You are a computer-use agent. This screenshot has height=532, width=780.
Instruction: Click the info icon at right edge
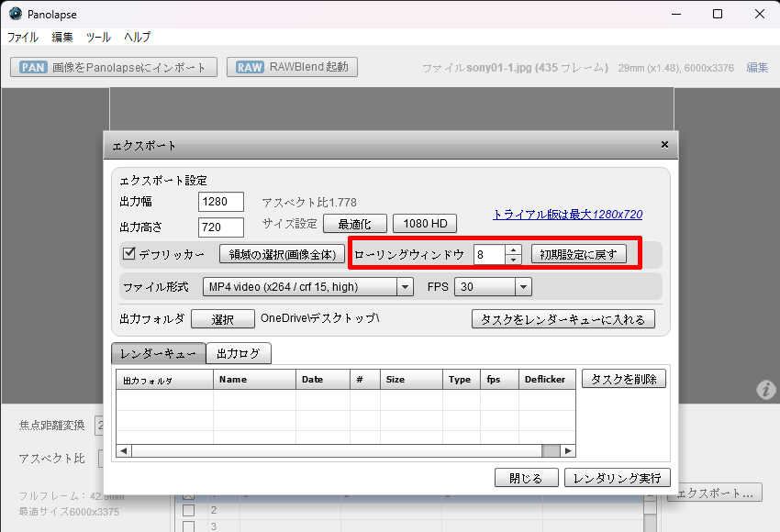pyautogui.click(x=766, y=391)
